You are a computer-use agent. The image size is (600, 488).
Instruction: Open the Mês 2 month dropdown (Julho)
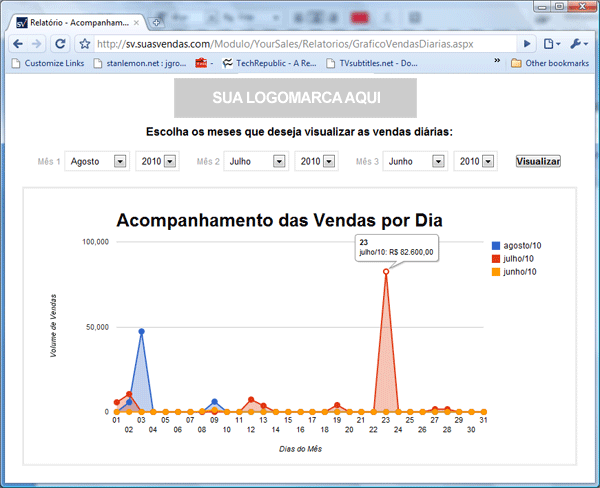point(256,161)
